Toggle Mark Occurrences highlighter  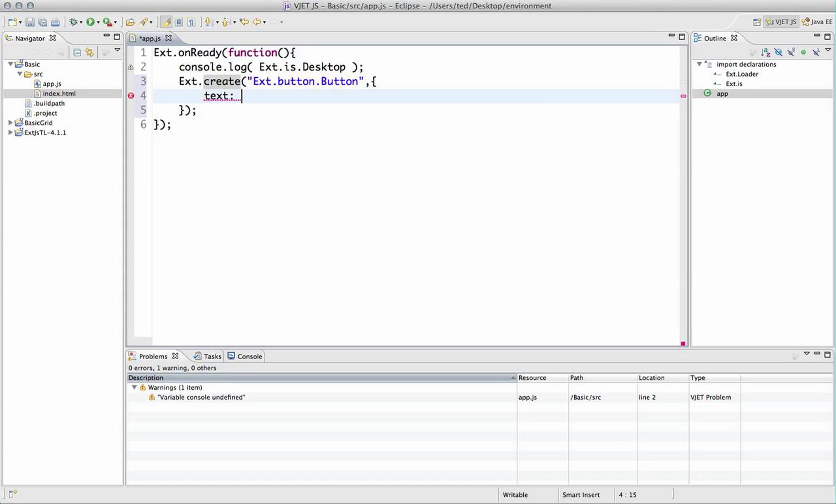[x=167, y=22]
